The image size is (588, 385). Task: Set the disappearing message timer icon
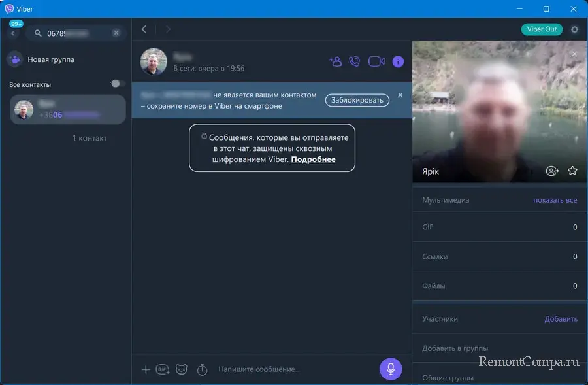click(x=202, y=370)
